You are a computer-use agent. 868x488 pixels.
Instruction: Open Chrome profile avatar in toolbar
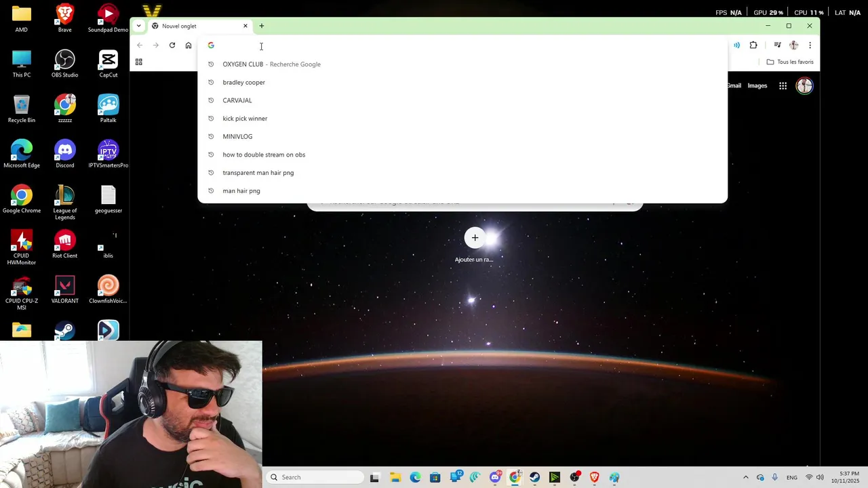[x=793, y=45]
